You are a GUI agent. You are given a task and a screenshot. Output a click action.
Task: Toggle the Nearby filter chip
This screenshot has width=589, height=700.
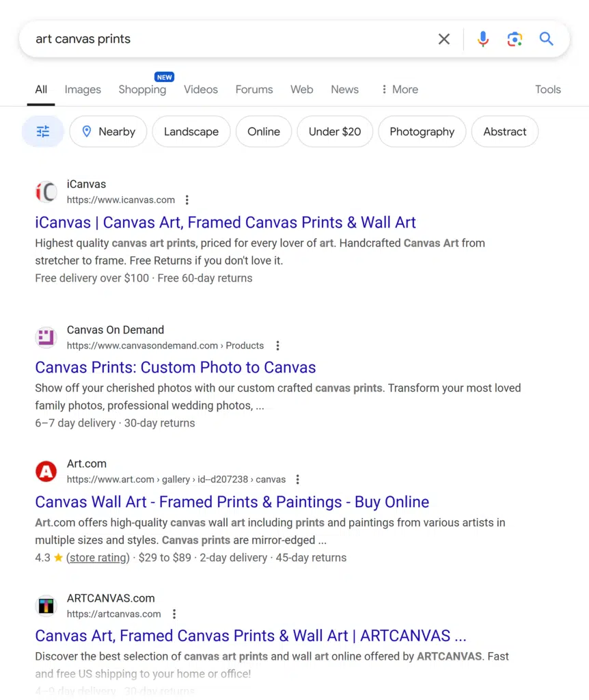[x=108, y=132]
